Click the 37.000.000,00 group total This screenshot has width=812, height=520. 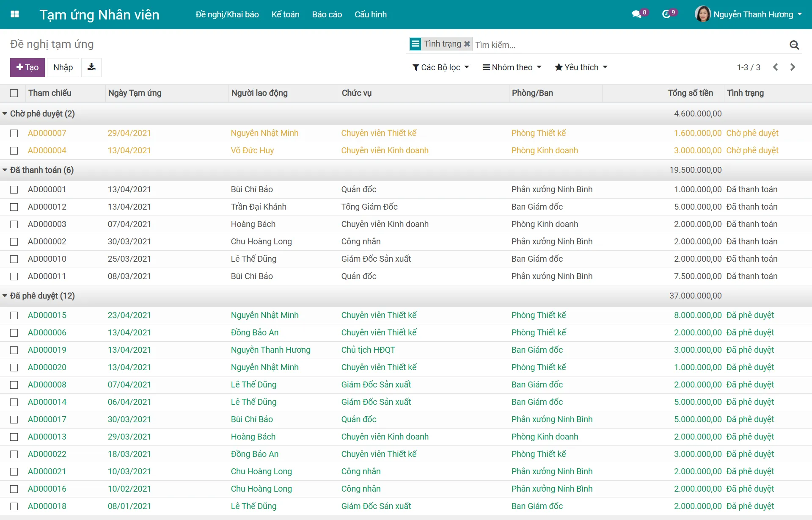(x=695, y=296)
